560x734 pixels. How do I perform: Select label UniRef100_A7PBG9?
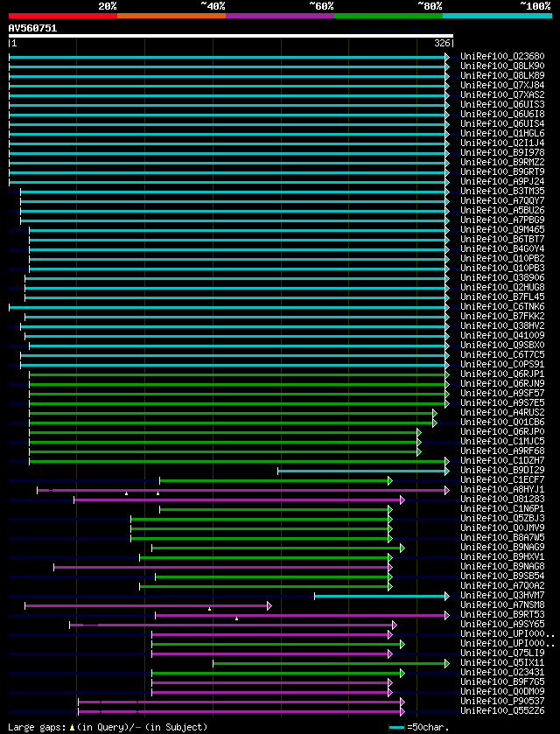coord(502,220)
